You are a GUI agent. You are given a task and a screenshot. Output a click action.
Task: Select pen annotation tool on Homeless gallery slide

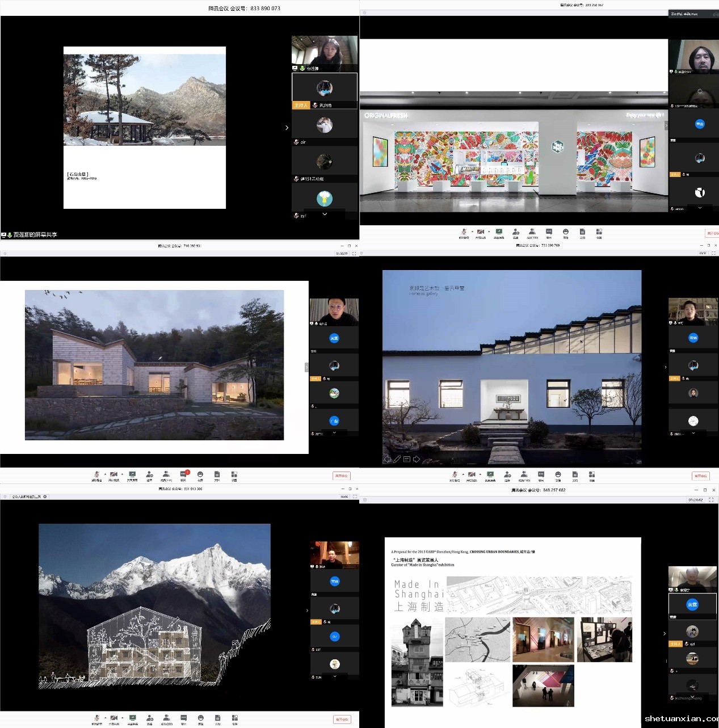pos(397,459)
